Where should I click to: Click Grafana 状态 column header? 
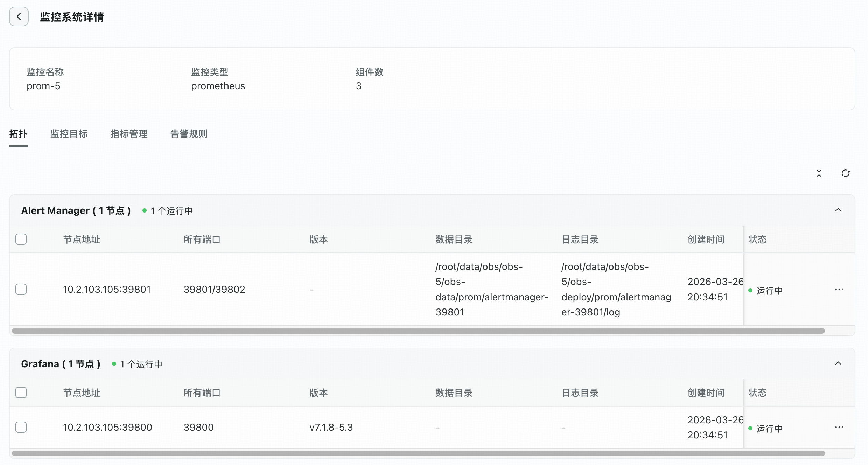[757, 393]
